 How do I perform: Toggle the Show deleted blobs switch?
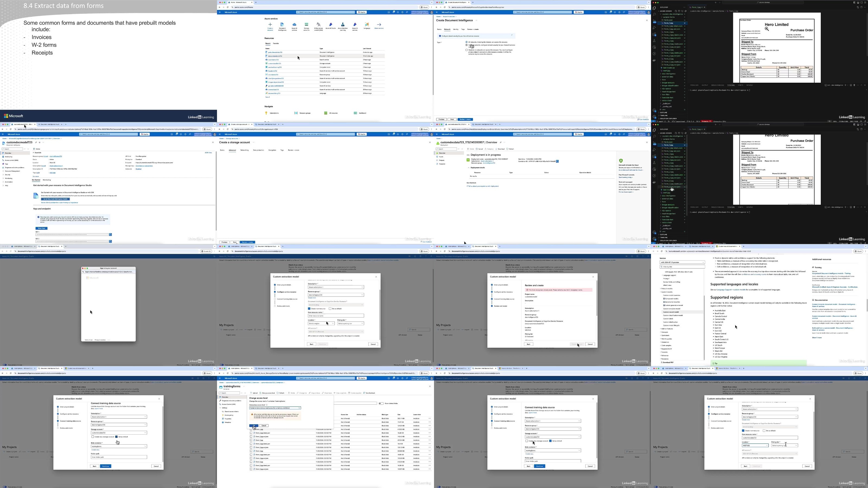pos(381,403)
